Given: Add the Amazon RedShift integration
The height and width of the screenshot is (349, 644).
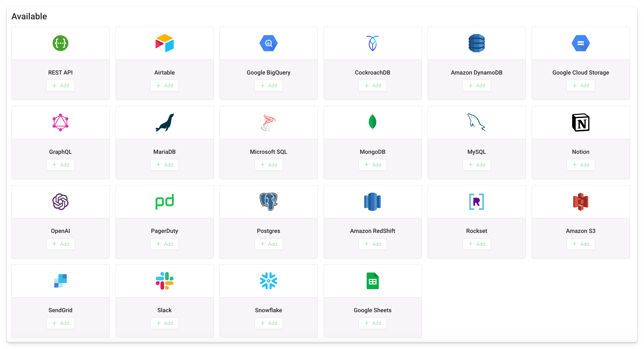Looking at the screenshot, I should [x=373, y=244].
